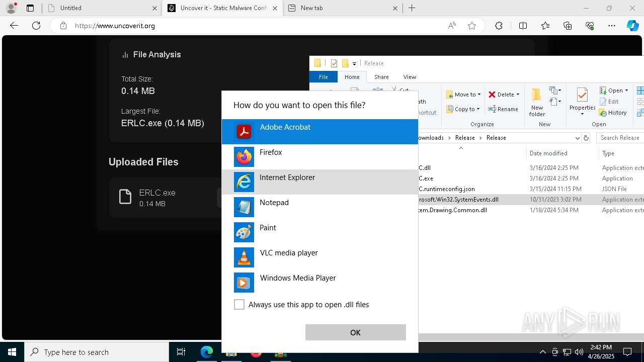This screenshot has width=644, height=362.
Task: Select Adobe Acrobat in the open-with list
Action: tap(320, 132)
